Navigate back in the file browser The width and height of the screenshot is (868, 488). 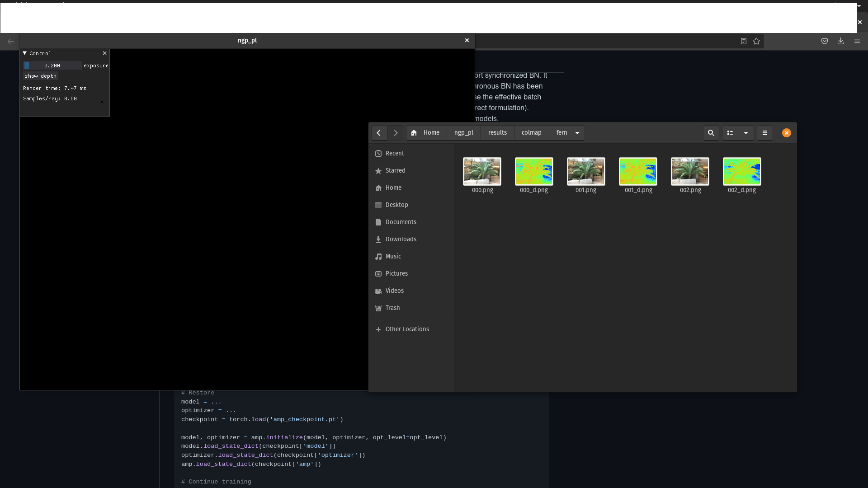point(379,133)
